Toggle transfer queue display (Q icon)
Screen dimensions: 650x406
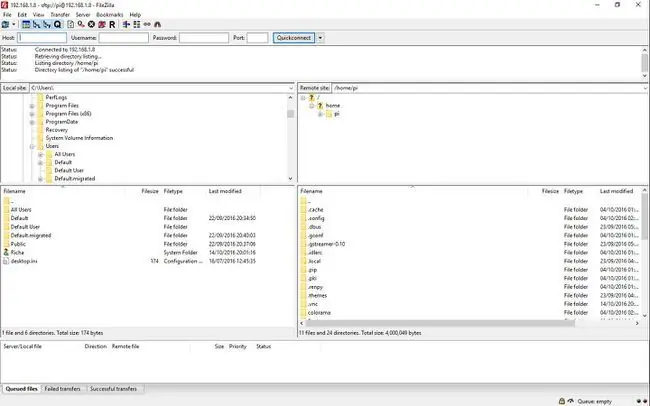[x=57, y=24]
